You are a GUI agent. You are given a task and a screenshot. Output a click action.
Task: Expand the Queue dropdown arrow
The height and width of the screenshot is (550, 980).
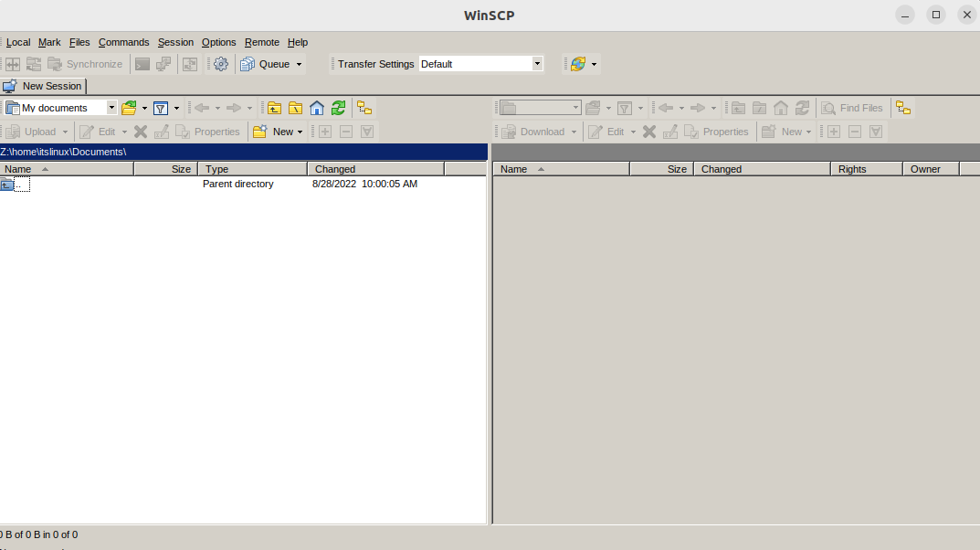coord(299,64)
